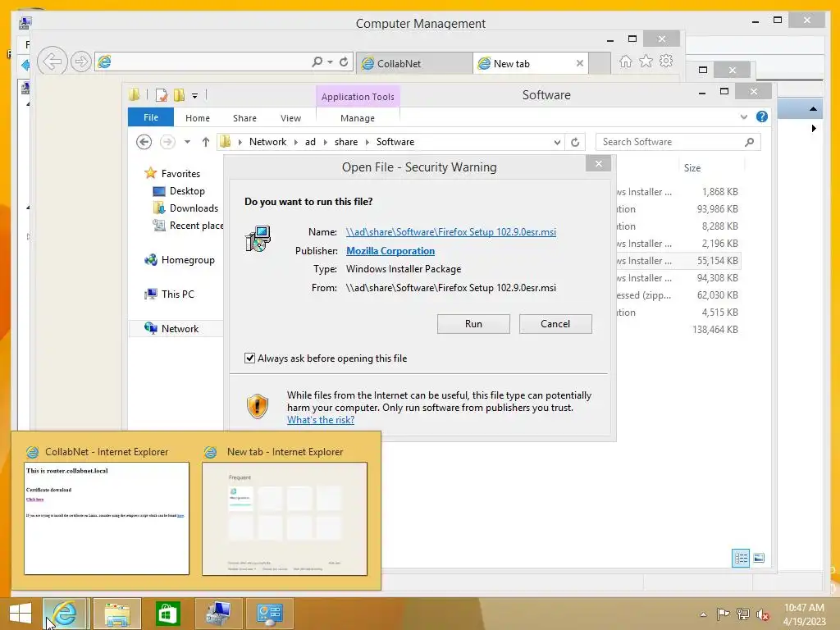Image resolution: width=840 pixels, height=630 pixels.
Task: Open Explorer help question mark icon
Action: click(762, 116)
